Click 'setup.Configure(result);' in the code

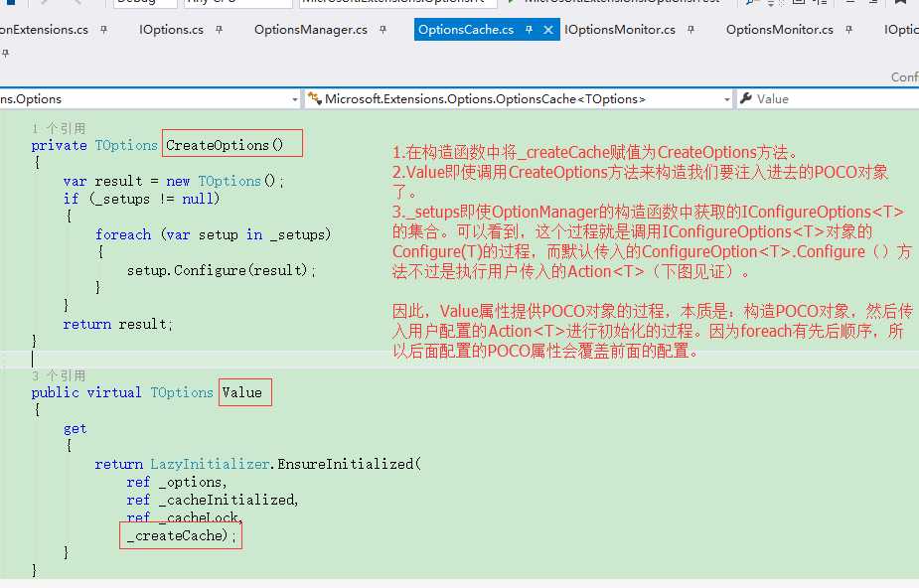[x=222, y=270]
